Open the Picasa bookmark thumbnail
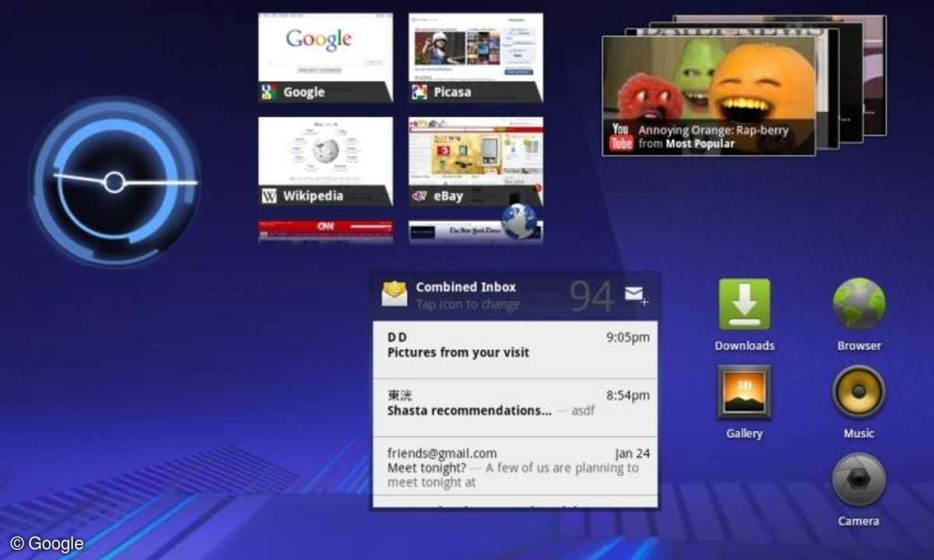The width and height of the screenshot is (934, 560). pyautogui.click(x=476, y=58)
